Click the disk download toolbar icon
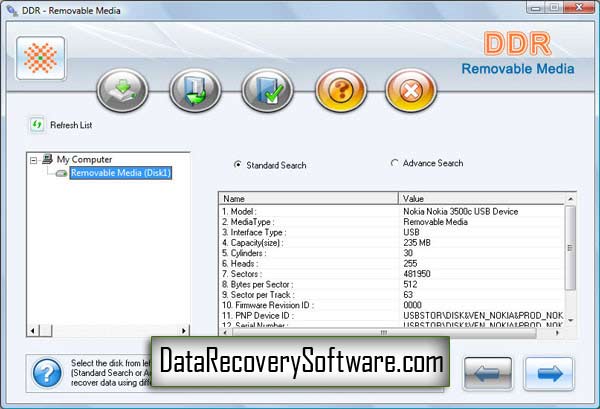Viewport: 600px width, 409px height. [x=122, y=91]
